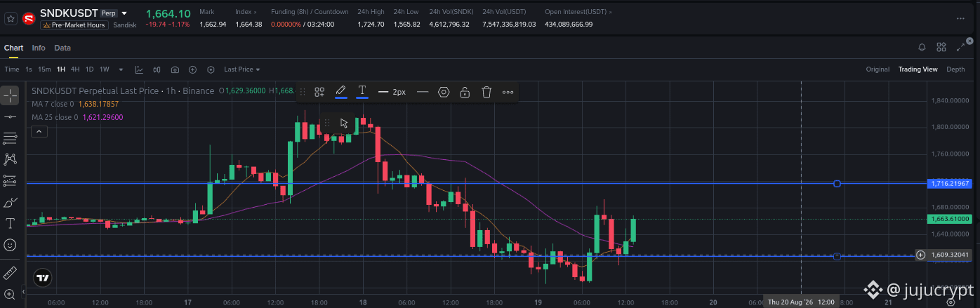Image resolution: width=980 pixels, height=308 pixels.
Task: Click the arrow cursor mode button
Action: pos(344,123)
